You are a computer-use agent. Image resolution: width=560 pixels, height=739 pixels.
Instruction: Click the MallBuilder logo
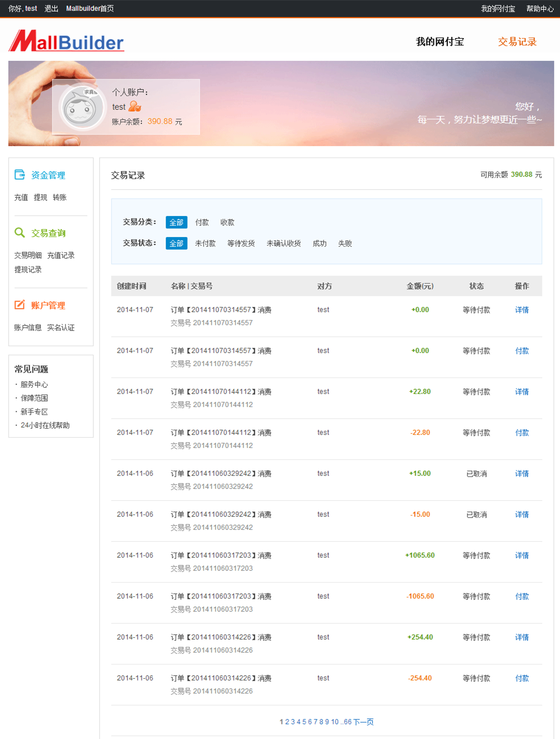point(67,41)
